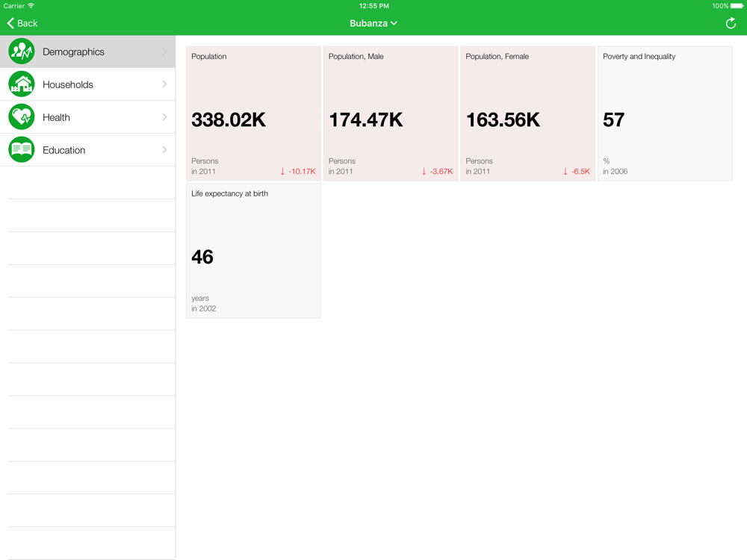Refresh the data with the reload icon
This screenshot has height=560, width=747.
[731, 23]
